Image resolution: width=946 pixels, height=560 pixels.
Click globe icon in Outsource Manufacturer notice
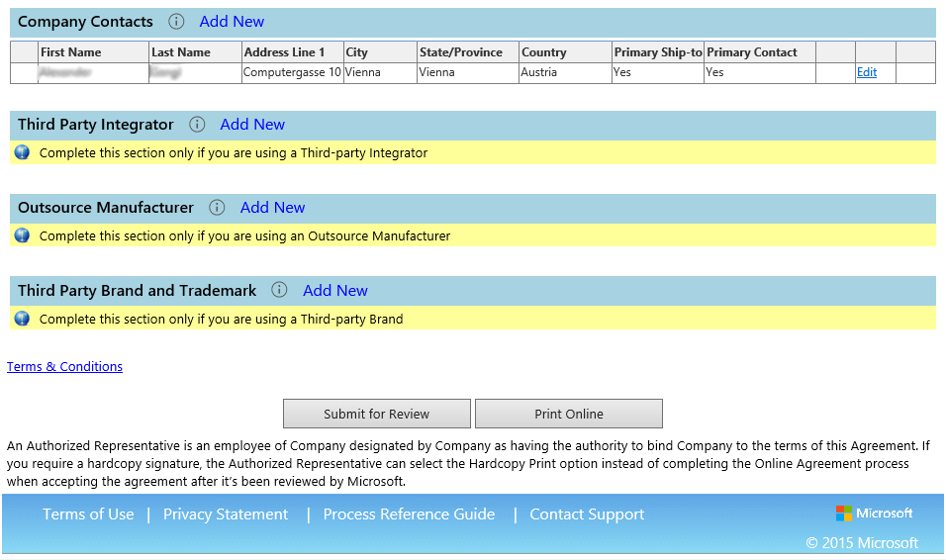tap(22, 236)
